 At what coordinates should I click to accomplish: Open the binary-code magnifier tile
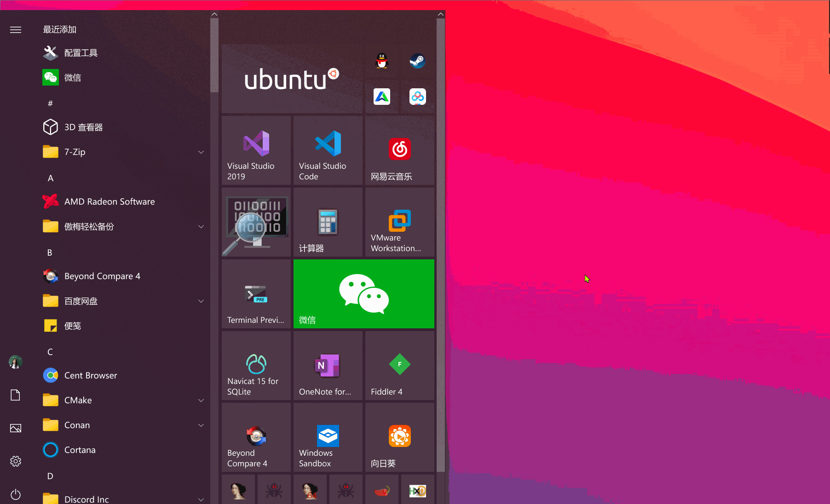point(256,222)
